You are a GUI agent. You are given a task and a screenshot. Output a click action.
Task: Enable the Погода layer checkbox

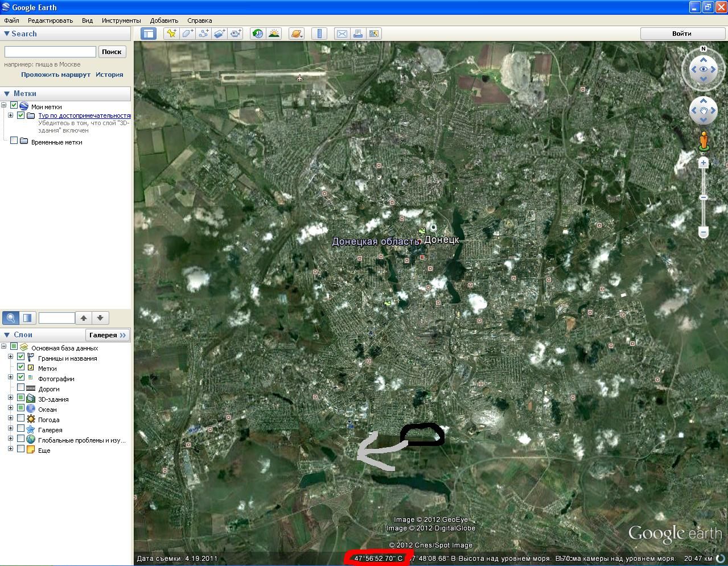point(20,419)
